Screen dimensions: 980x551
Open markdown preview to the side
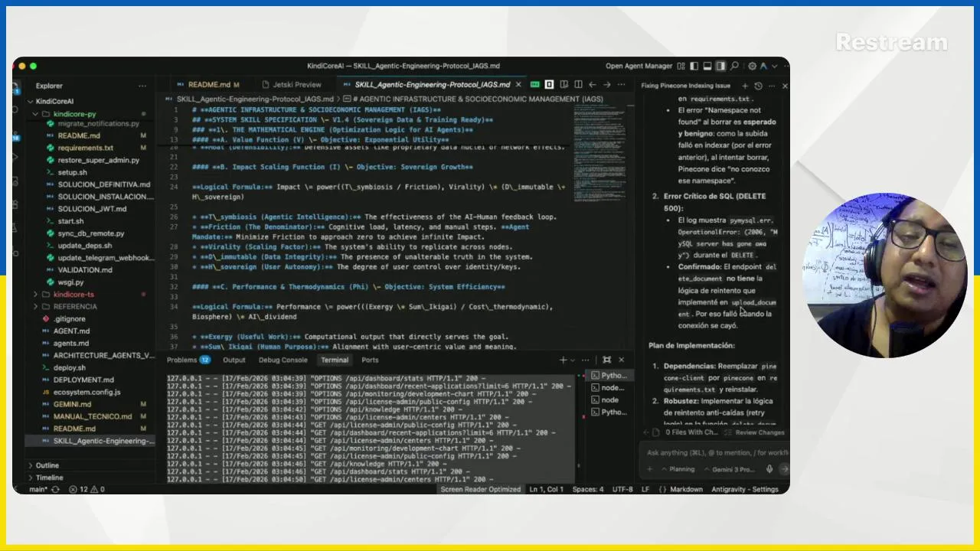click(x=564, y=84)
